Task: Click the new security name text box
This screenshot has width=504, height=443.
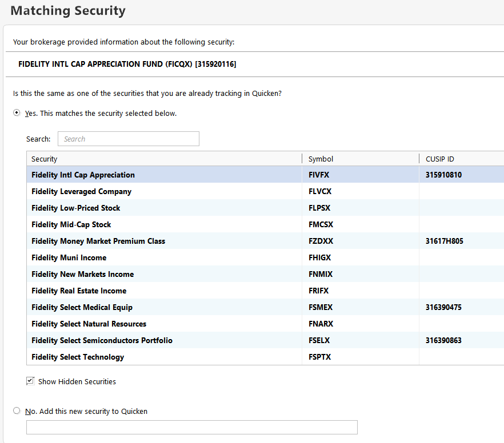Action: [191, 427]
